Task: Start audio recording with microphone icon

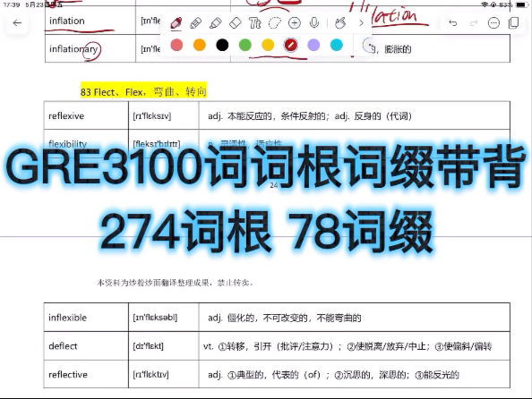Action: [x=314, y=23]
